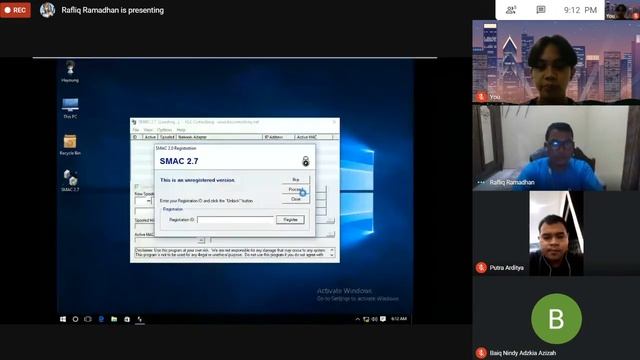Open the File menu in SMAC

pyautogui.click(x=136, y=130)
